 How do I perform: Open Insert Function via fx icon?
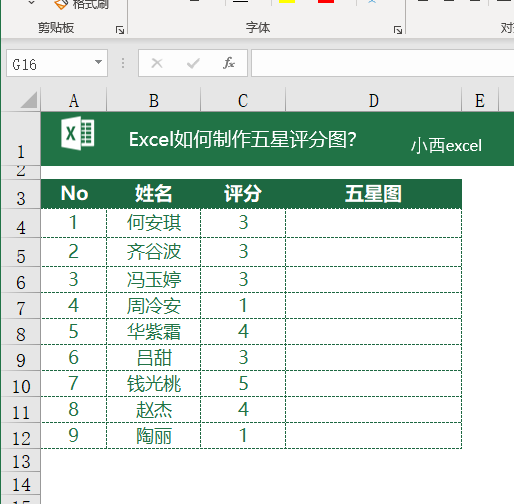[x=229, y=63]
